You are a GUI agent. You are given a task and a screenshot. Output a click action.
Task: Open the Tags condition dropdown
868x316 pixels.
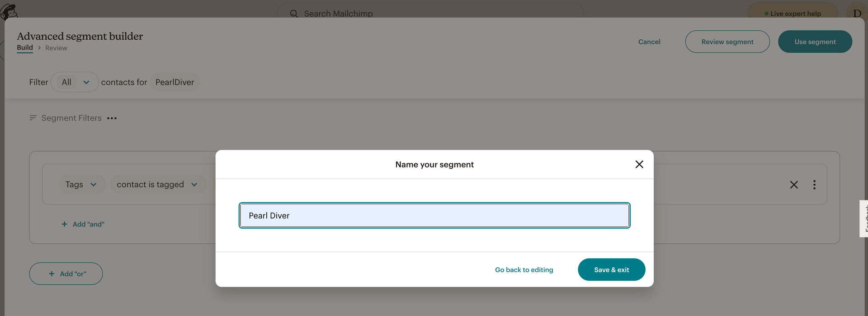pos(81,184)
